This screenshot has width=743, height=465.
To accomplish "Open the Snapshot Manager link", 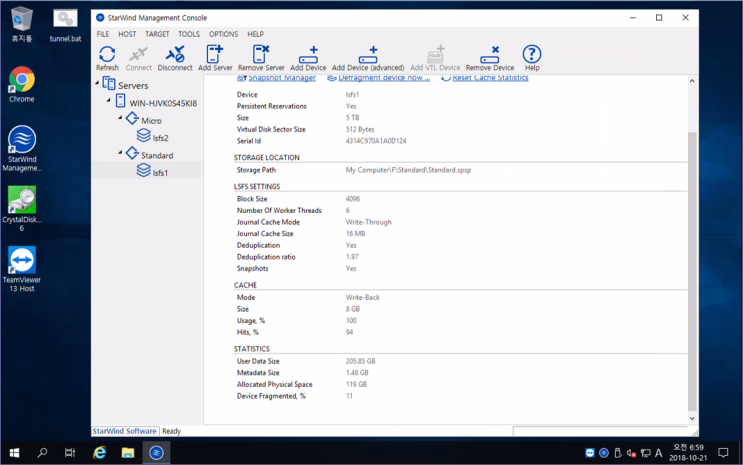I will pos(281,78).
